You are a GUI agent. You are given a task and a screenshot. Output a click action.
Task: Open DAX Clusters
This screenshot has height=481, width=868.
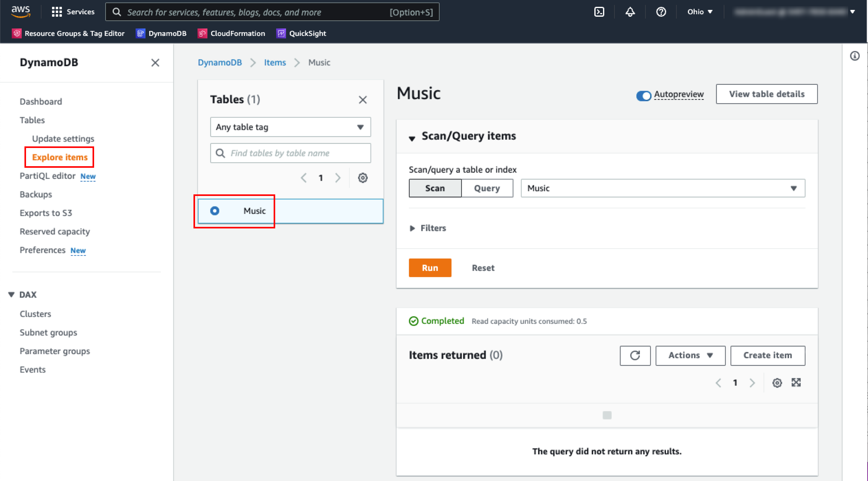pos(35,314)
